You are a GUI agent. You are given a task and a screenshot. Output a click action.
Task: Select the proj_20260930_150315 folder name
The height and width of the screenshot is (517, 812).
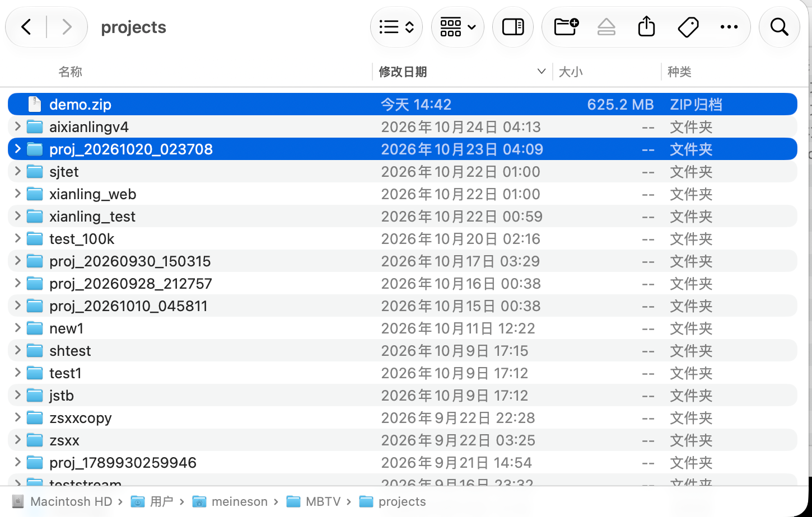[130, 261]
